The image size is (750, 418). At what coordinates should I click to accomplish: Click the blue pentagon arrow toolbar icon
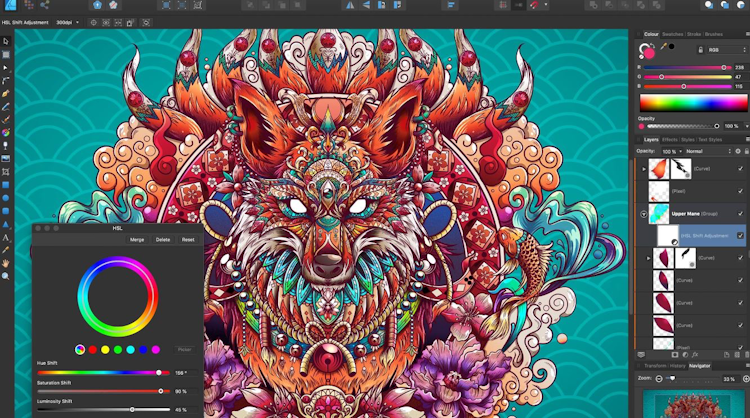(x=98, y=5)
